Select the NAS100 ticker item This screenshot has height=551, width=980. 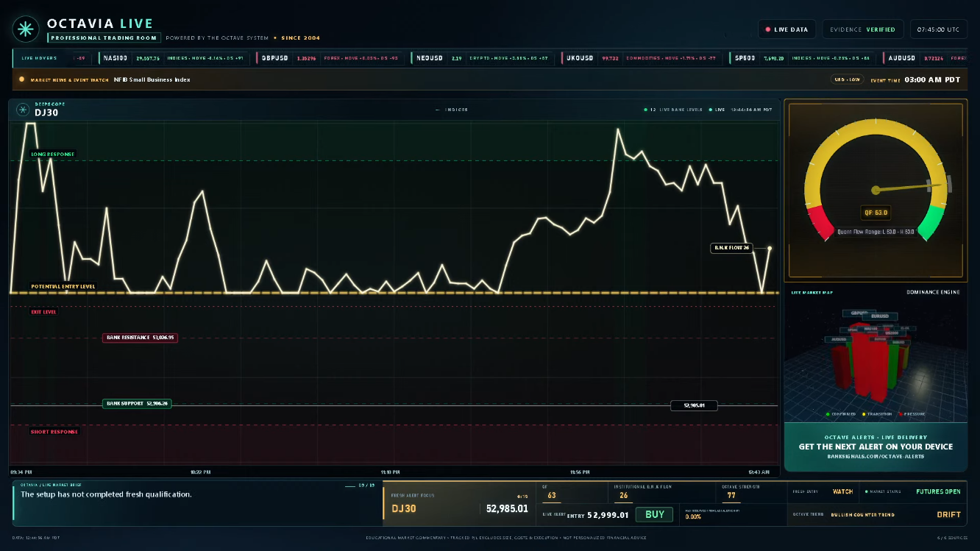(175, 58)
